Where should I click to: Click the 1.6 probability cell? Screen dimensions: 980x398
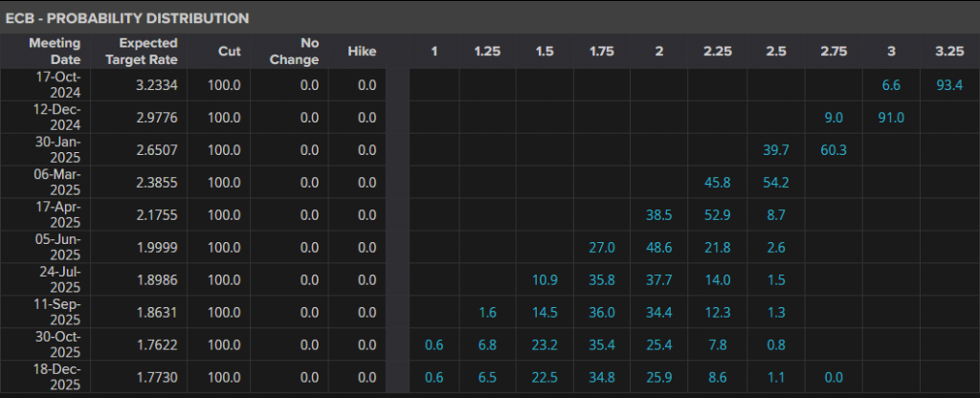[487, 313]
